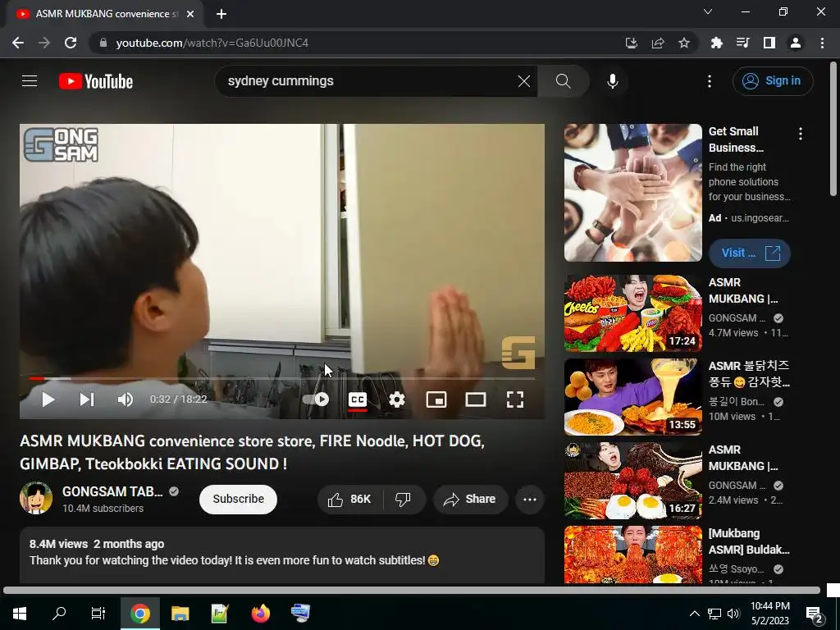Open the taskbar clock showing 10:44 PM
Screen dimensions: 840x630
(x=769, y=614)
